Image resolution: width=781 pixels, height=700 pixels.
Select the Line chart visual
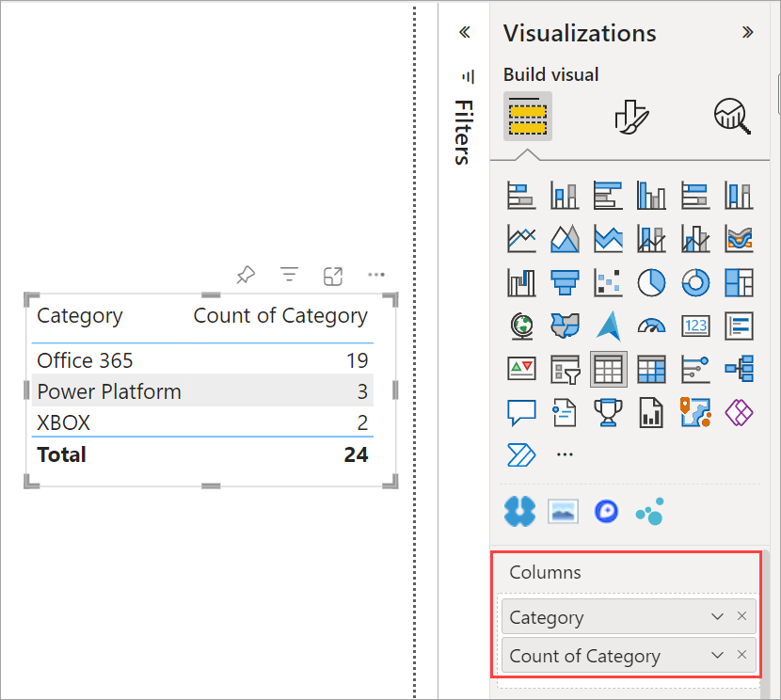click(x=521, y=238)
